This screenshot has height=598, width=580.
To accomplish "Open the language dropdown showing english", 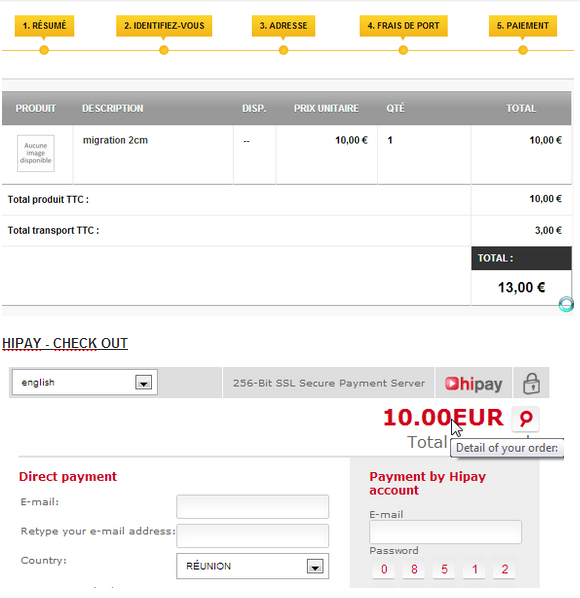I will [x=85, y=382].
